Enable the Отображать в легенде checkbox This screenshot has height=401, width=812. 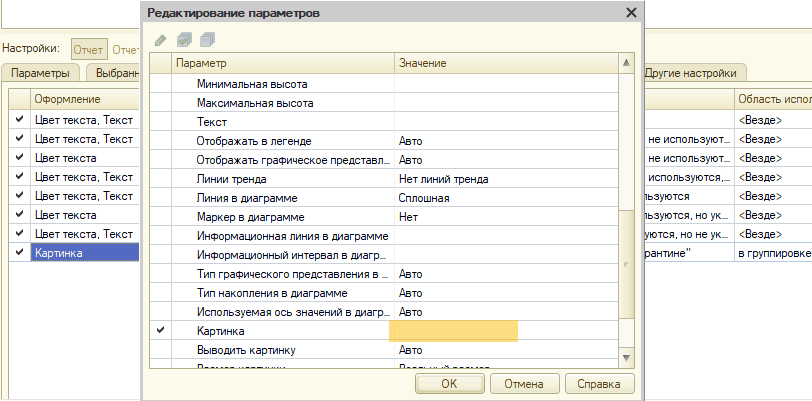coord(161,141)
